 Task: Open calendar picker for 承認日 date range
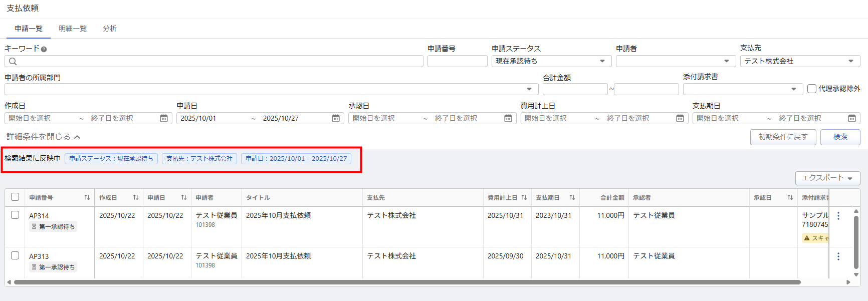(x=508, y=118)
